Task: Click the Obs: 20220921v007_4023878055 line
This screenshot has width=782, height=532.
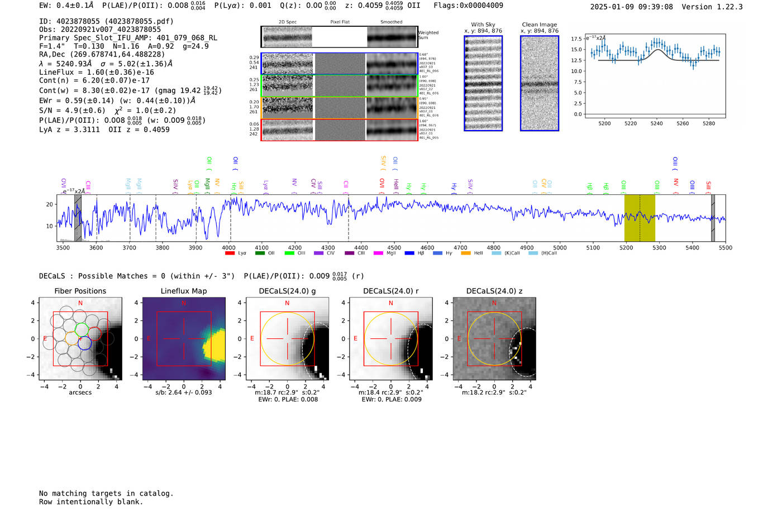Action: pos(100,30)
